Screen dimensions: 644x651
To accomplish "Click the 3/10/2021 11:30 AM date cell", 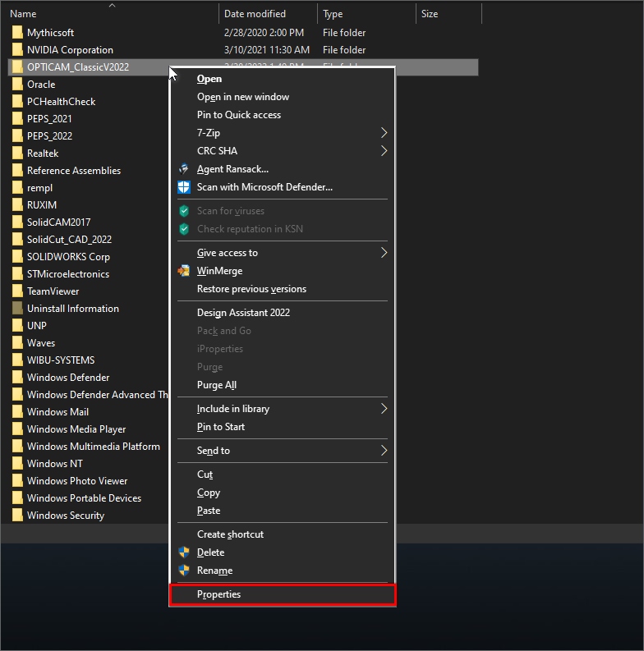I will [x=267, y=50].
